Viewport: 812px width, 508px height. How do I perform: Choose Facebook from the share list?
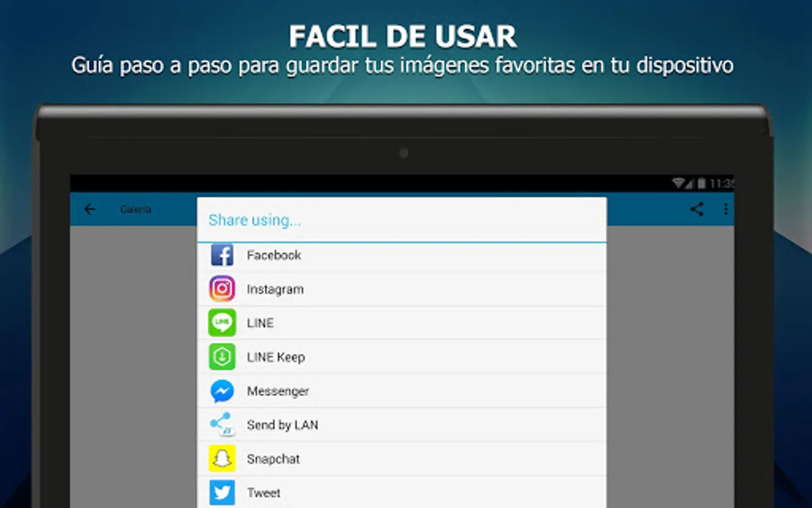pos(402,256)
